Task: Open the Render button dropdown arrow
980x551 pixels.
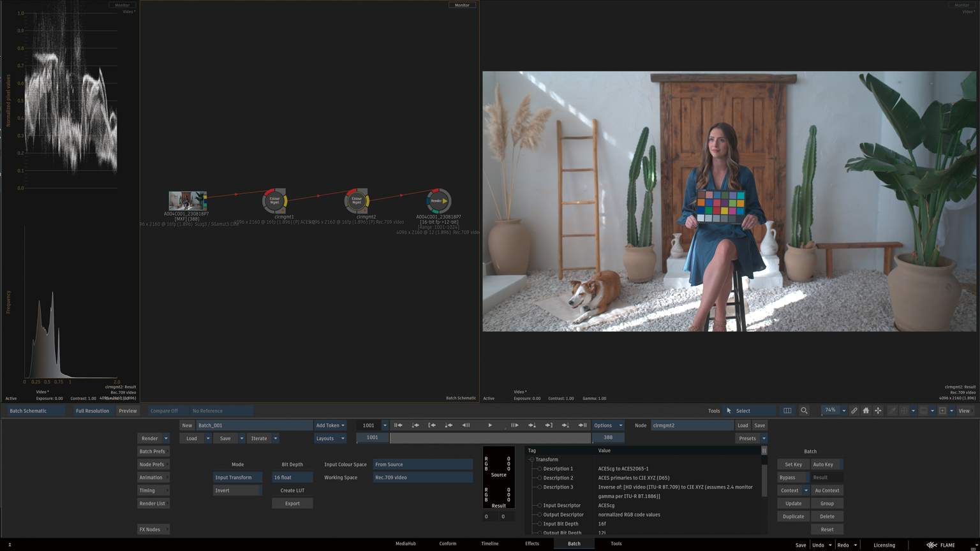Action: (x=166, y=438)
